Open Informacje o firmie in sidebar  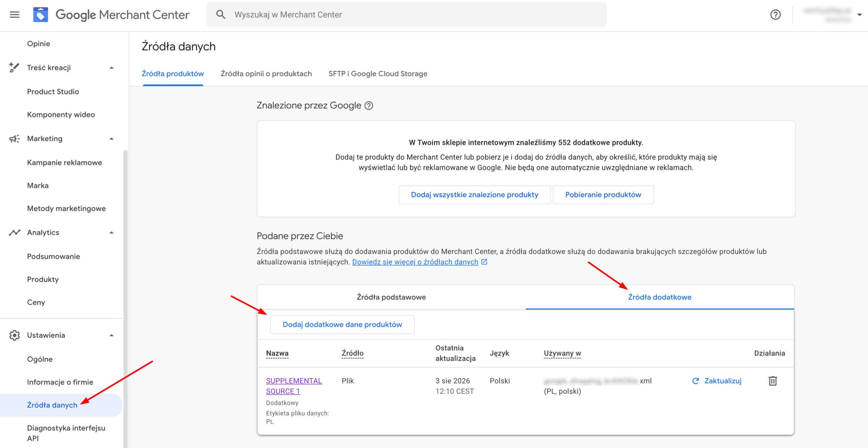(x=60, y=382)
